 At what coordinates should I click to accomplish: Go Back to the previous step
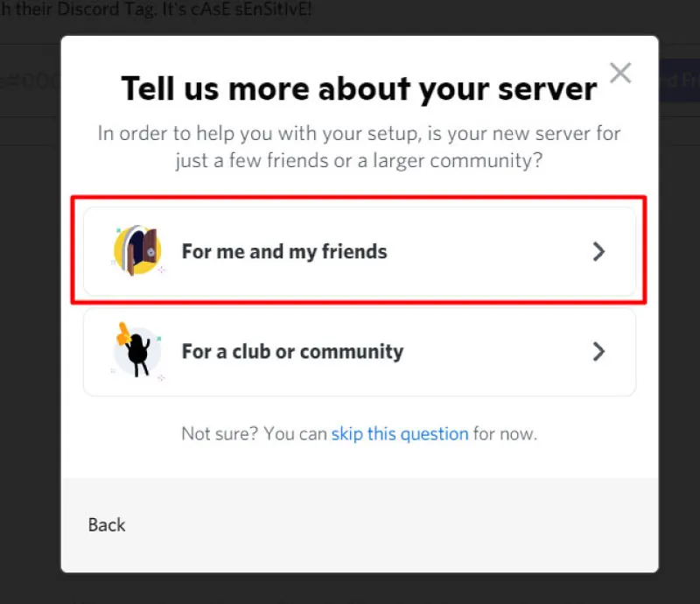(x=107, y=525)
